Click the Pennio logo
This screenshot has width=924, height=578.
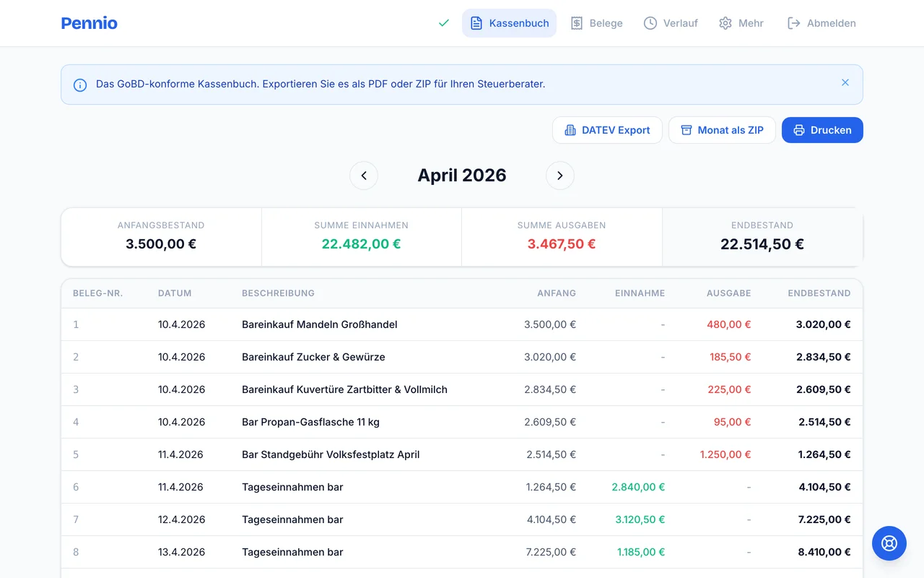pos(90,23)
